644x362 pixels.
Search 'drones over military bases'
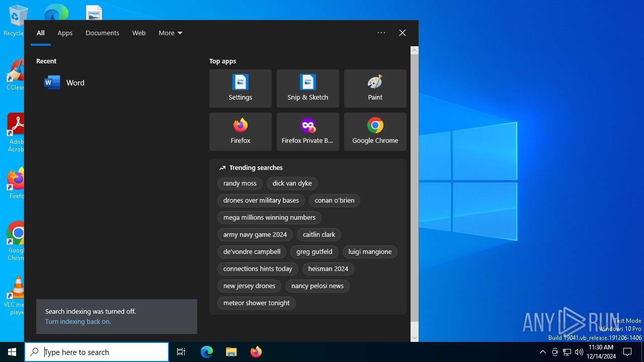[261, 201]
